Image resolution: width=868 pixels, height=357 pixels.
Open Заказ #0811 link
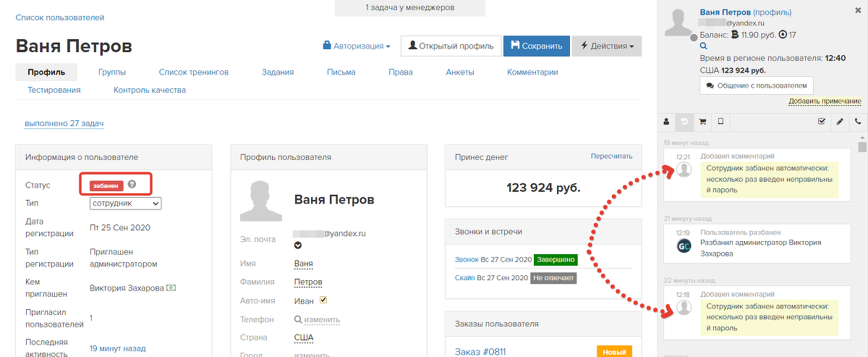(480, 352)
